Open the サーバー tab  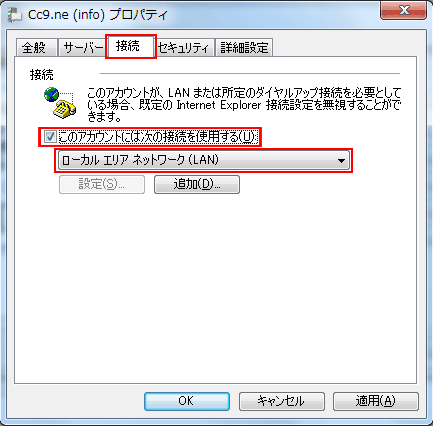click(83, 48)
